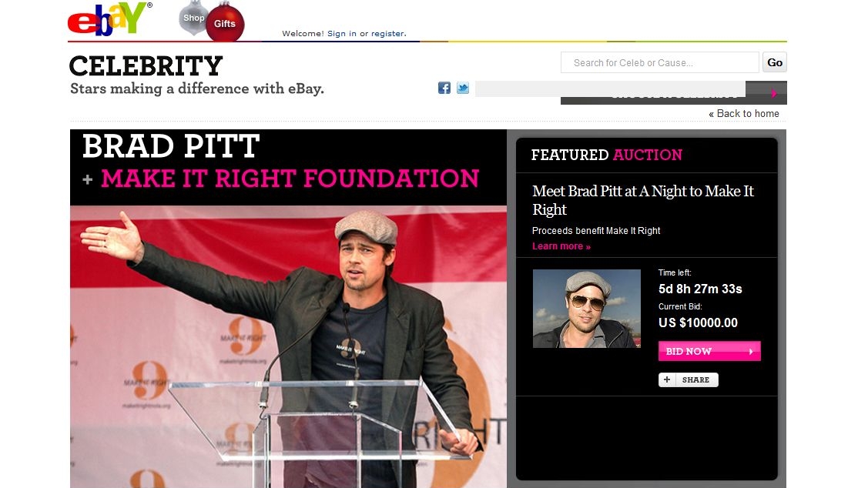
Task: Open the Brad Pitt auction thumbnail
Action: [x=587, y=309]
